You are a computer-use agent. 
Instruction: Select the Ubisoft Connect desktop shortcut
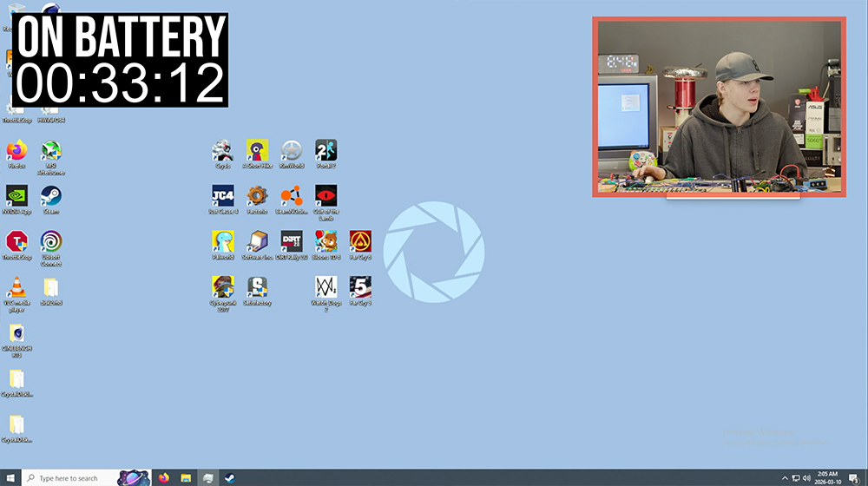click(51, 241)
